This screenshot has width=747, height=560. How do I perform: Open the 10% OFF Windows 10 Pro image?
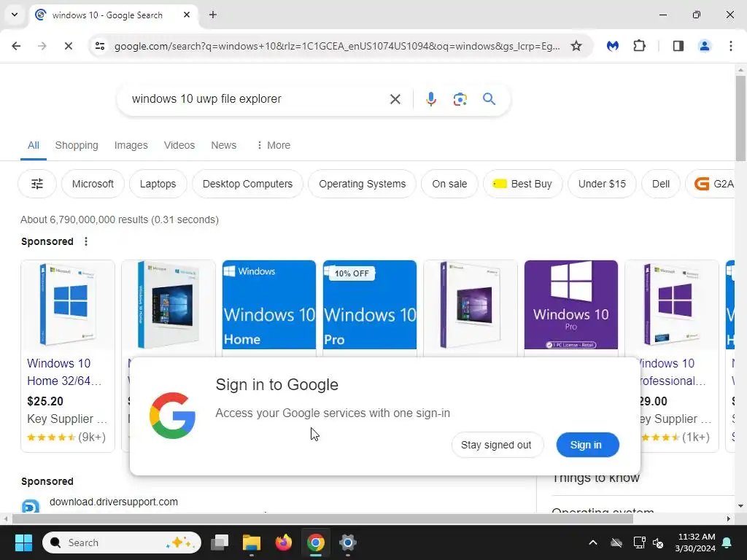pyautogui.click(x=370, y=305)
